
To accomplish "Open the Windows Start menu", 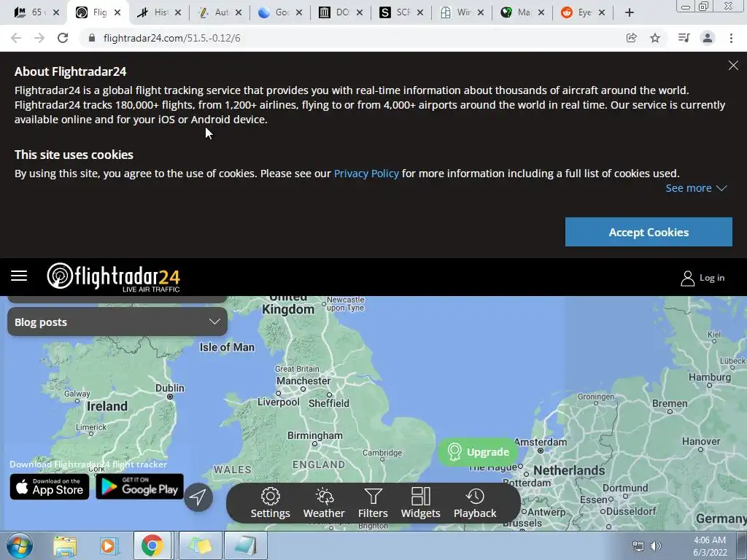I will [19, 545].
